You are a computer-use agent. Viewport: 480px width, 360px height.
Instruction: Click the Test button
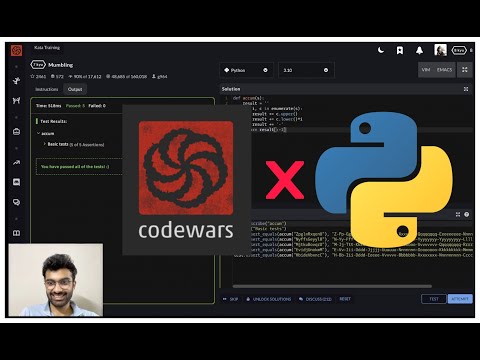pos(434,299)
